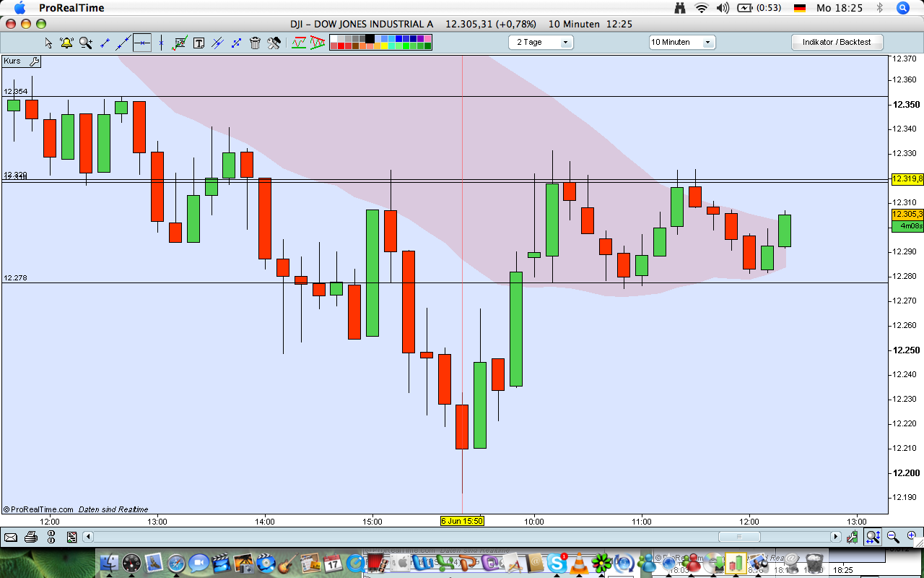Click the printer icon in bottom bar
Screen dimensions: 924x578
coord(31,537)
